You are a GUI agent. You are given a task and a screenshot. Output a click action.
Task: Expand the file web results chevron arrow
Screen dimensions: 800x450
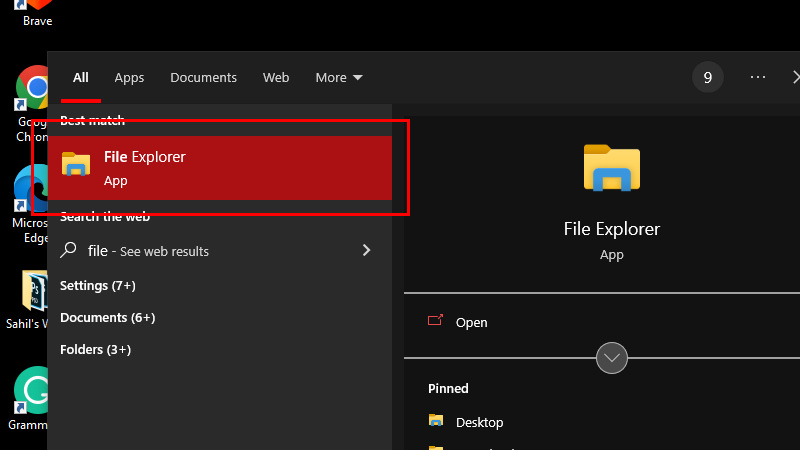point(366,250)
